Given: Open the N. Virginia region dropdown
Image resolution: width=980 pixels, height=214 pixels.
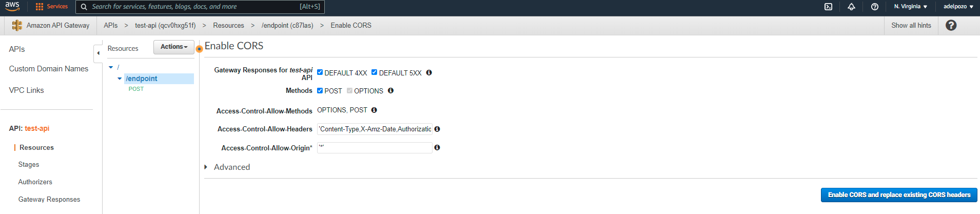Looking at the screenshot, I should click(910, 7).
